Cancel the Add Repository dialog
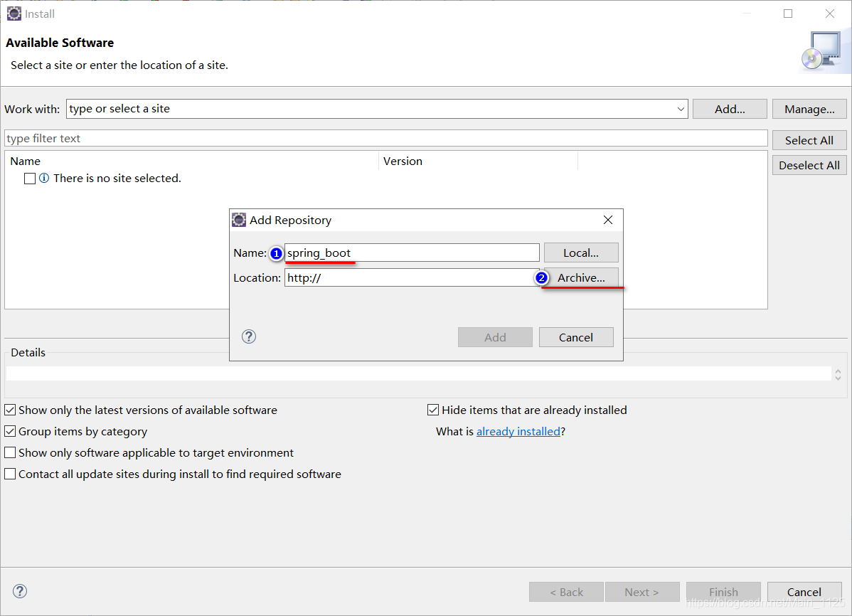The width and height of the screenshot is (852, 616). pos(576,337)
